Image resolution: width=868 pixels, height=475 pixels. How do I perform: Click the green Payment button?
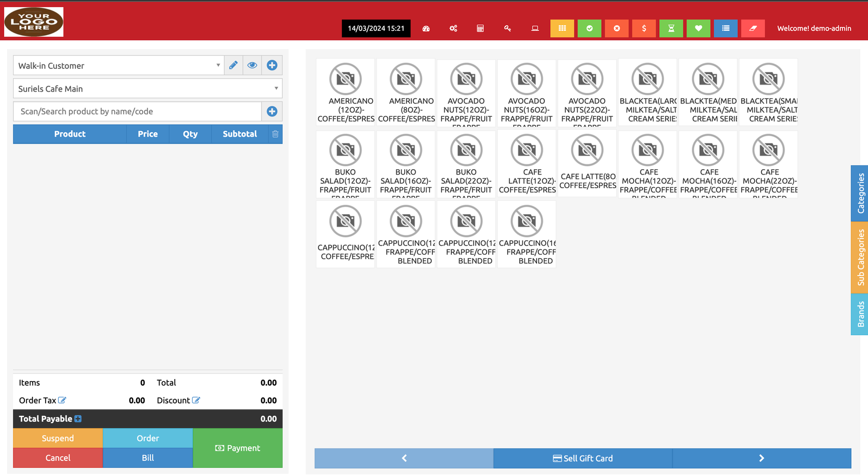click(x=238, y=448)
